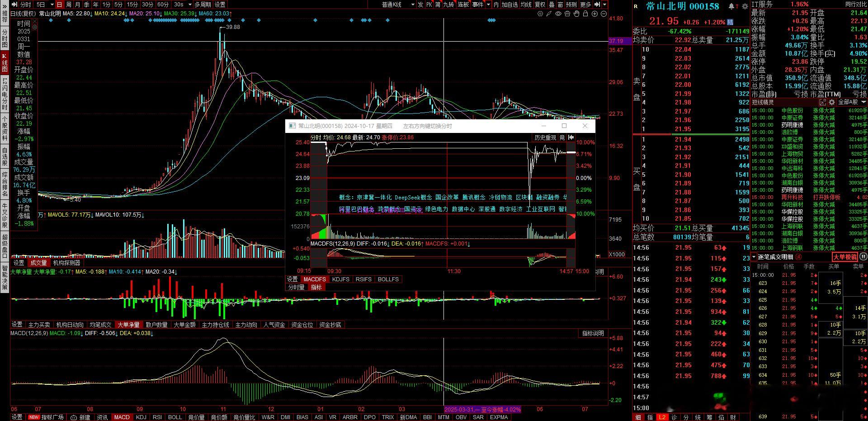
Task: Click the toolbox icon beside eye icon
Action: 567,14
